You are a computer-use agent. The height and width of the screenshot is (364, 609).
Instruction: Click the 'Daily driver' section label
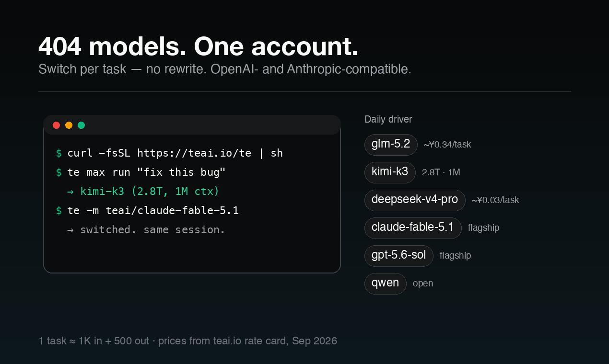coord(388,119)
